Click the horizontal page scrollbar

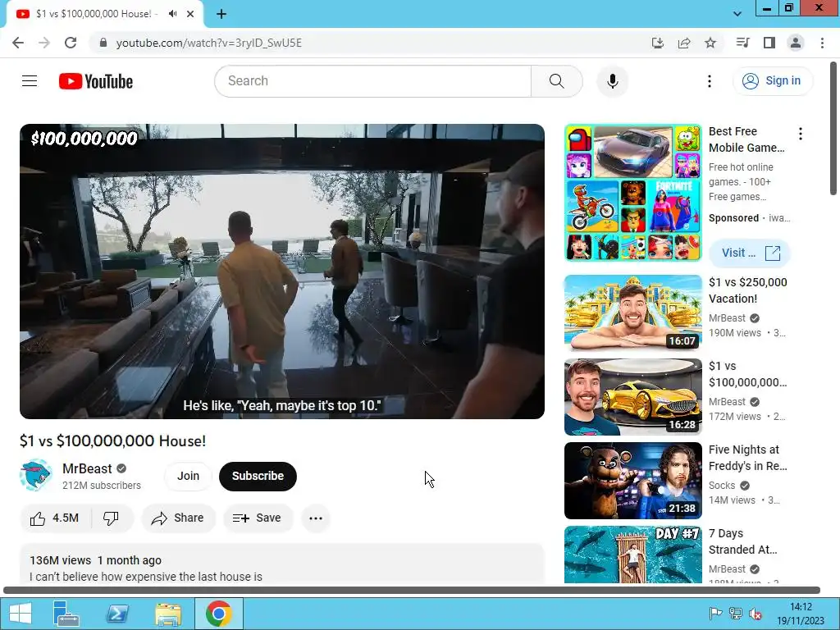pyautogui.click(x=412, y=591)
